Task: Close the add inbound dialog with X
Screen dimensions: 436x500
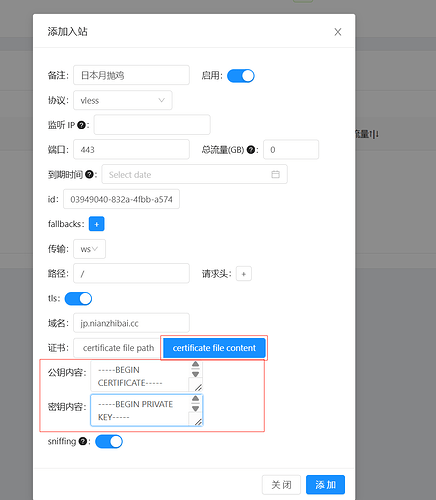Action: (338, 32)
